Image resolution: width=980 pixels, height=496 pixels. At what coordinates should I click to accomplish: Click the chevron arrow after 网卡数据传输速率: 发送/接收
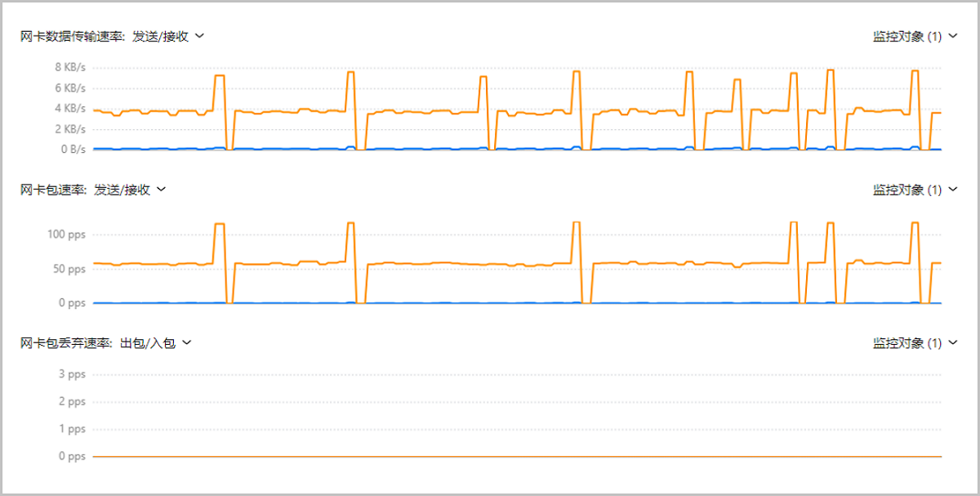[x=200, y=36]
